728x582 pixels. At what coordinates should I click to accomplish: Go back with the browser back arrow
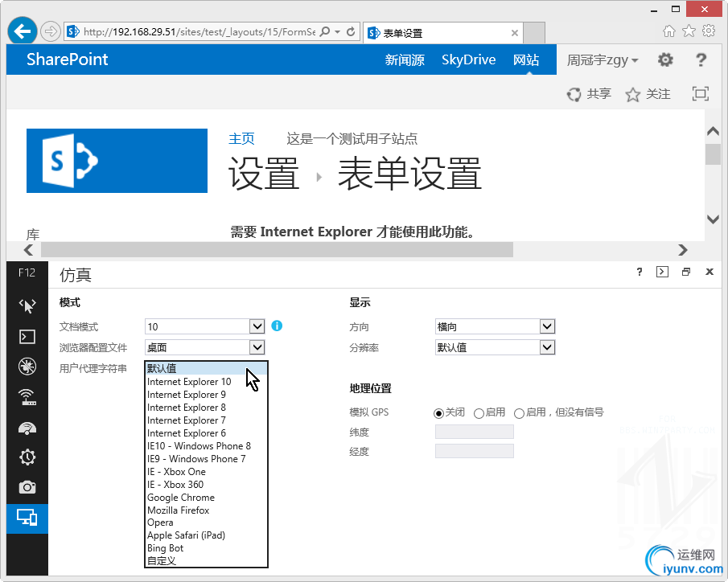pos(23,31)
